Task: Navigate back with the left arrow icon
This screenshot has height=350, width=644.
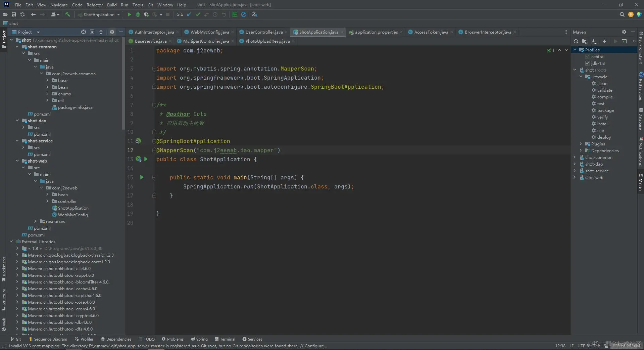Action: tap(33, 14)
